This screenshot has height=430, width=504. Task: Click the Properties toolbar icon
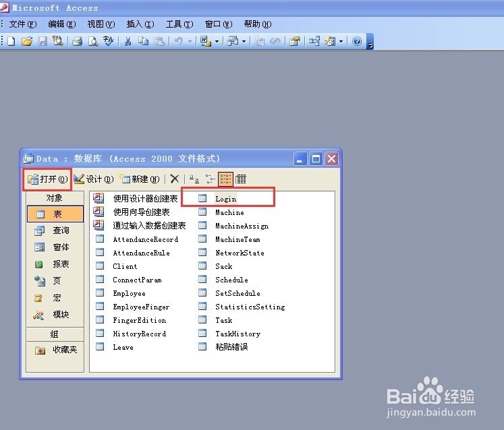click(295, 41)
